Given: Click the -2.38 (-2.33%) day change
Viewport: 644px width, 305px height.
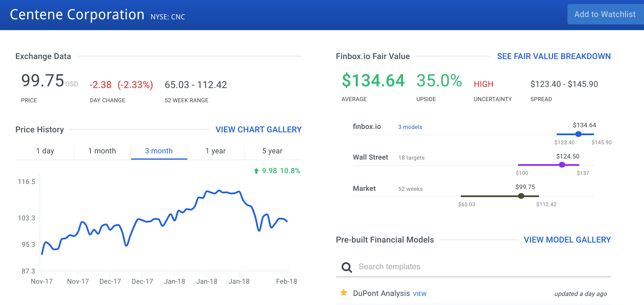Looking at the screenshot, I should pos(121,85).
